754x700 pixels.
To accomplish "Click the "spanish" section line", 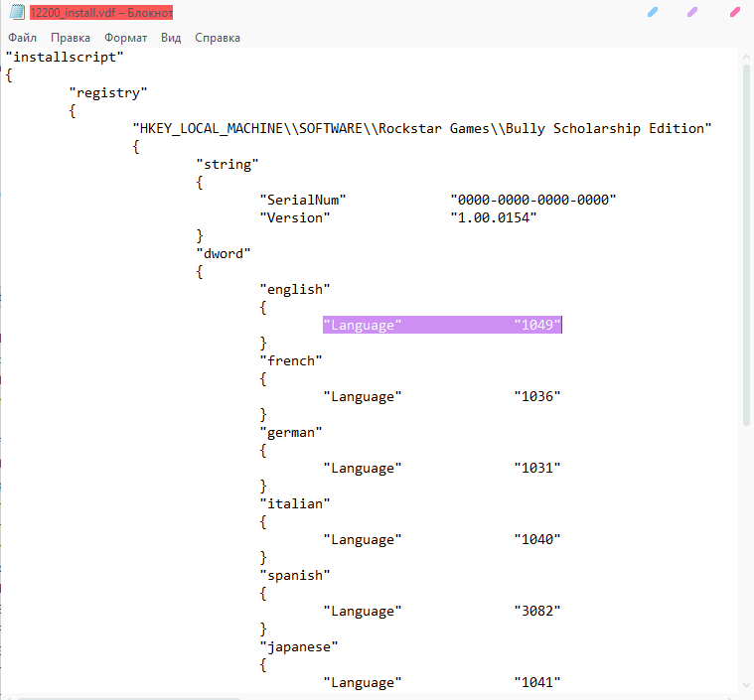I will (x=295, y=576).
